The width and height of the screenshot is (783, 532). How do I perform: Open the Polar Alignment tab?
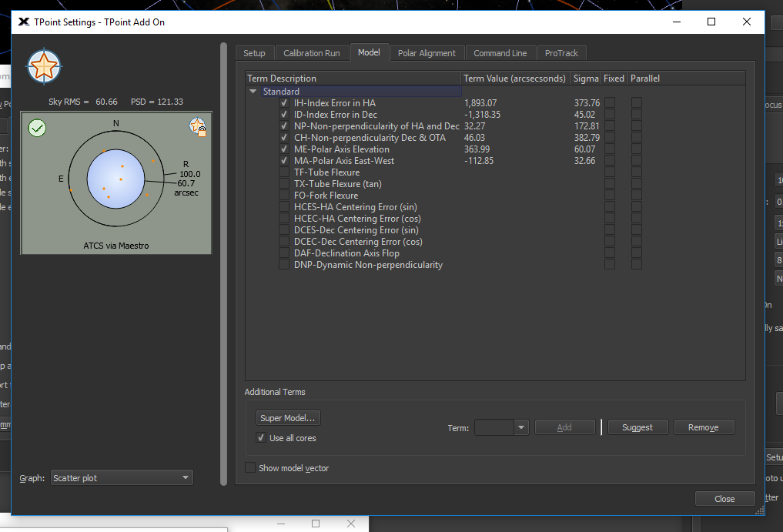(x=427, y=53)
